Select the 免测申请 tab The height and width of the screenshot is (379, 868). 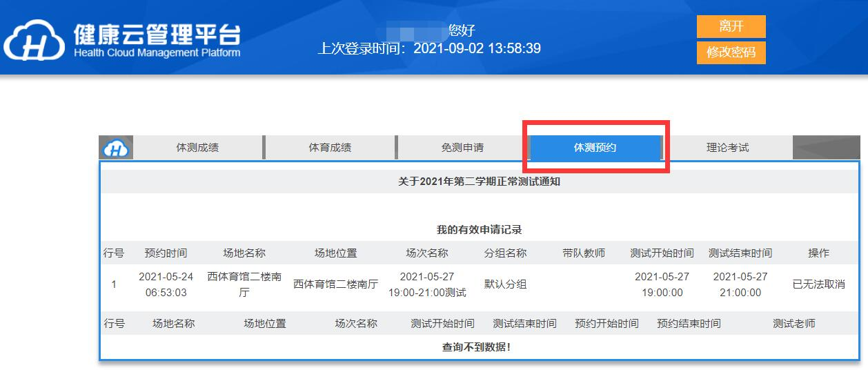462,148
